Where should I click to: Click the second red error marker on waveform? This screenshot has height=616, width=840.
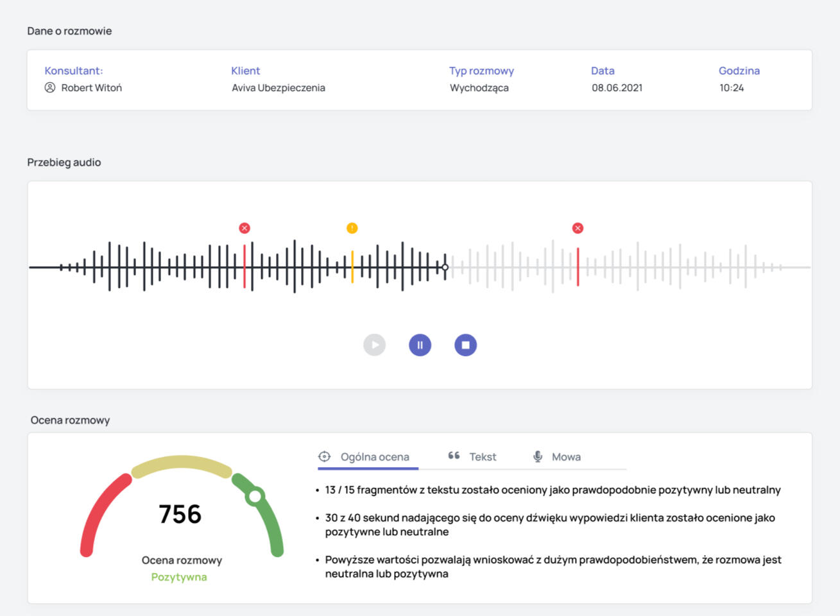click(578, 228)
